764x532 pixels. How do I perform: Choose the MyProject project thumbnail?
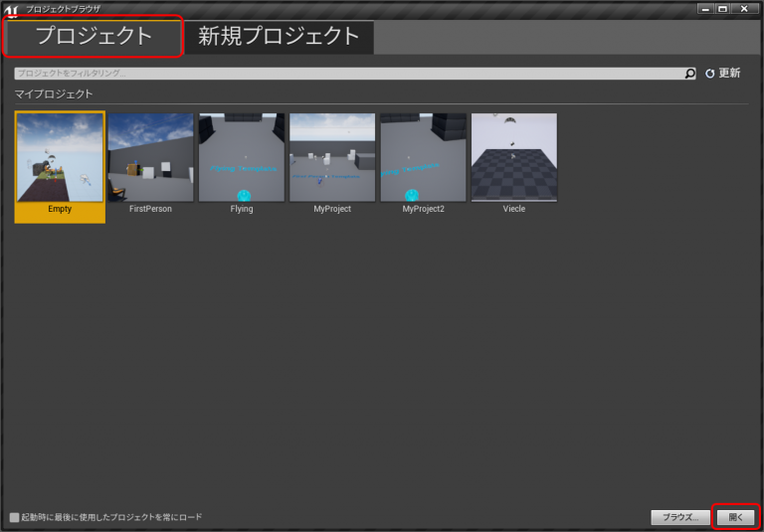point(332,157)
